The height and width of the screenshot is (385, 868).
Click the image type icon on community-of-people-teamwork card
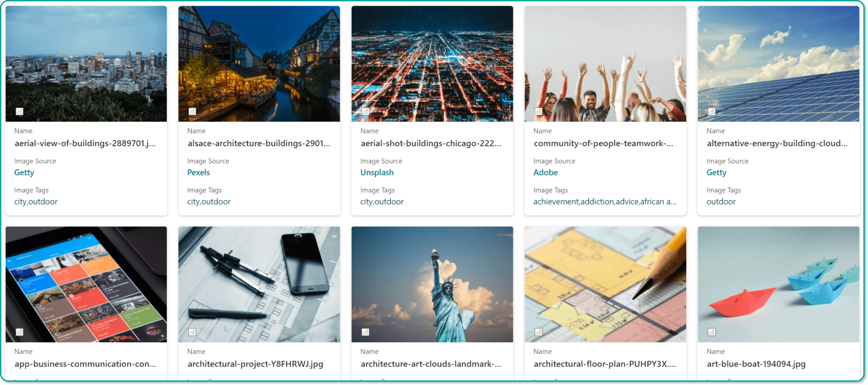tap(538, 112)
